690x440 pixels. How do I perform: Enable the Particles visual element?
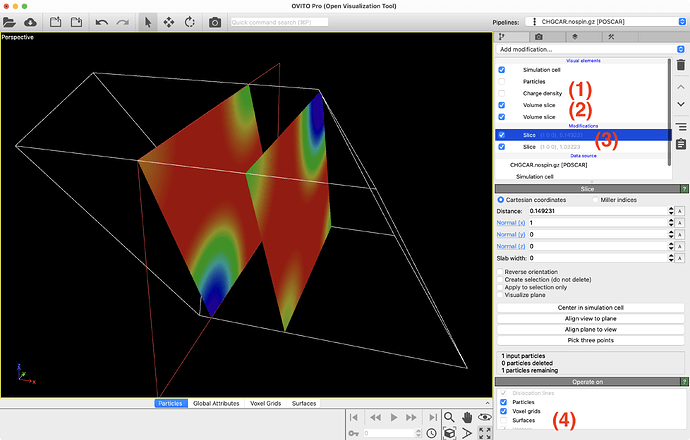[502, 81]
